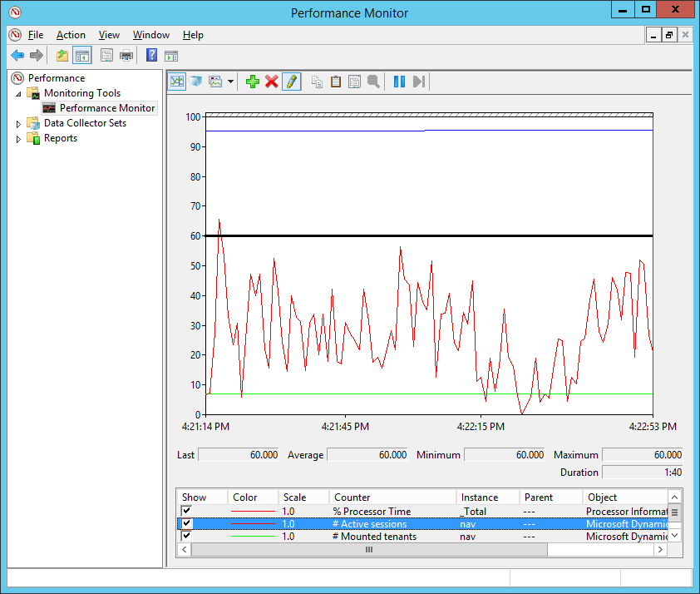Click the counter list horizontal scrollbar
The width and height of the screenshot is (700, 594).
[x=367, y=550]
